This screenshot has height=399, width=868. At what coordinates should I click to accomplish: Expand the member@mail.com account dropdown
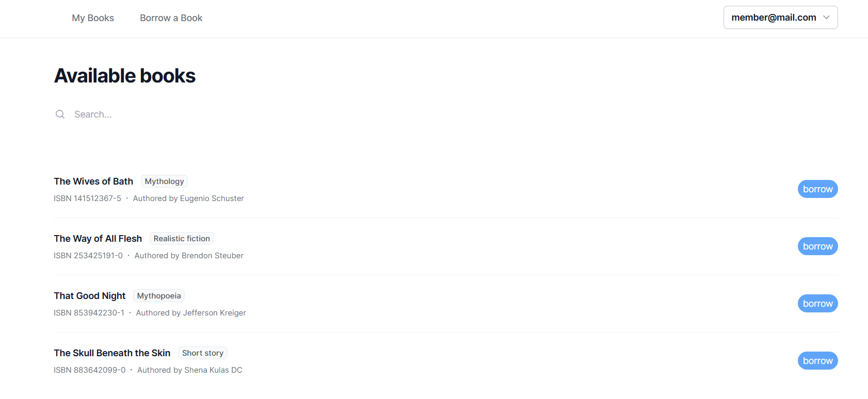780,18
